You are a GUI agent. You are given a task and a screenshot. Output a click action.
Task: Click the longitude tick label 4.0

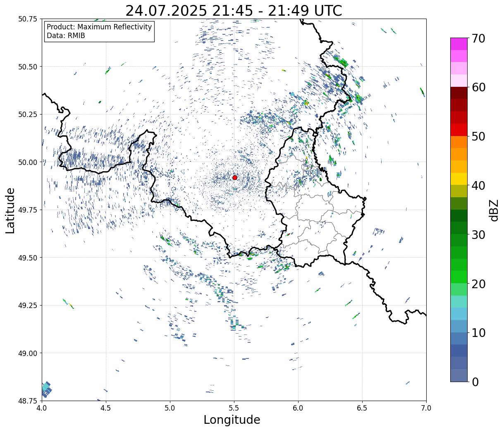(x=42, y=408)
